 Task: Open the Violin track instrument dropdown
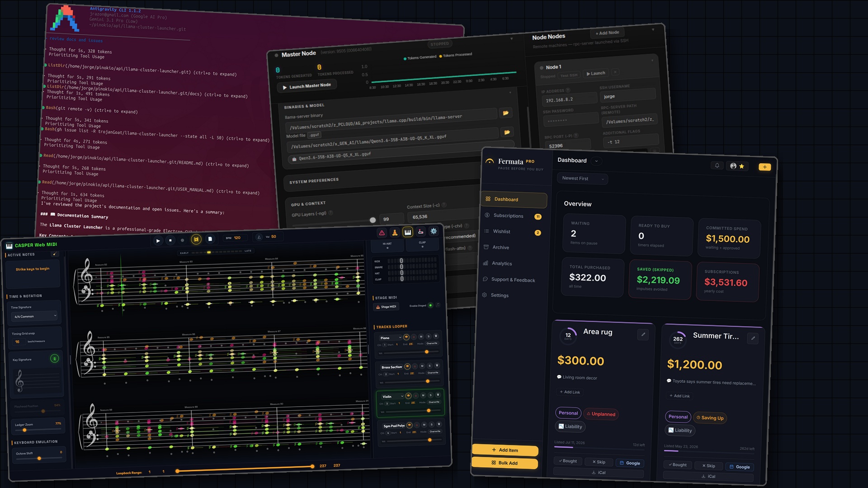tap(392, 396)
